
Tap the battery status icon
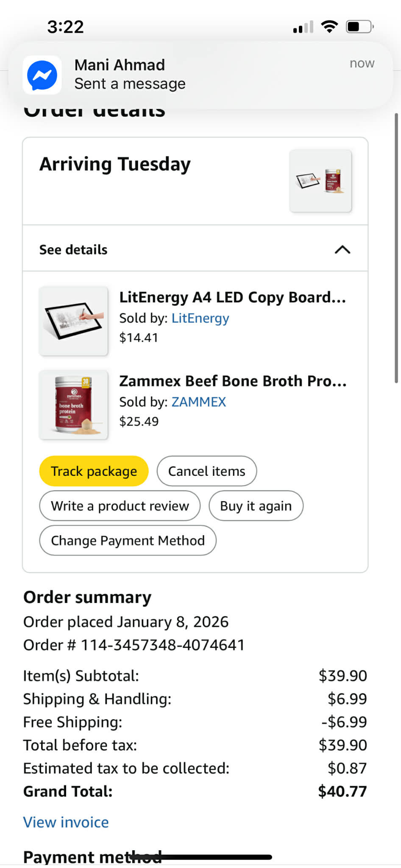pos(359,27)
